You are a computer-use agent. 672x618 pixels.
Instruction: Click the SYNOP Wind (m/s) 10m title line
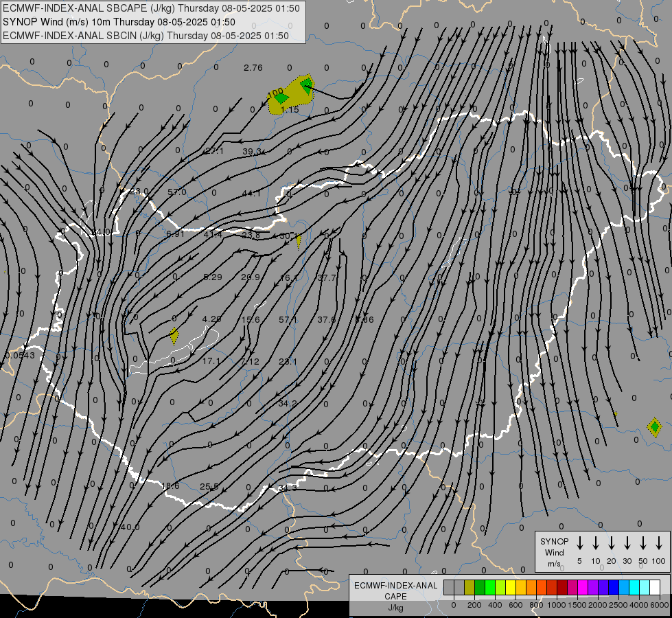point(119,22)
